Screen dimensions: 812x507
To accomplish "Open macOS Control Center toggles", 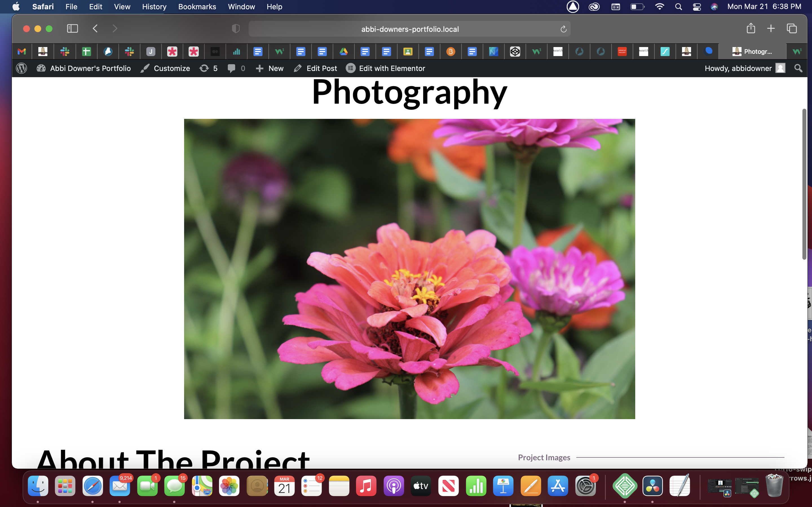I will point(697,7).
